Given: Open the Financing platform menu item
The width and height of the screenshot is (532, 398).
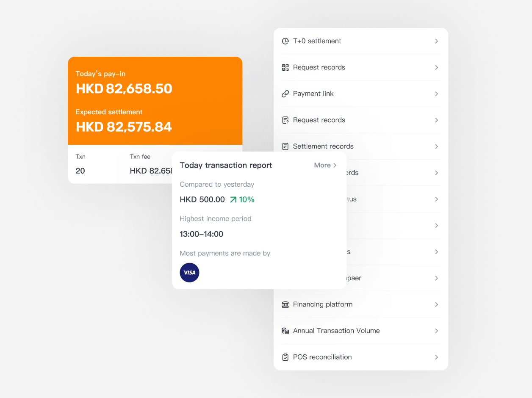Looking at the screenshot, I should click(361, 304).
